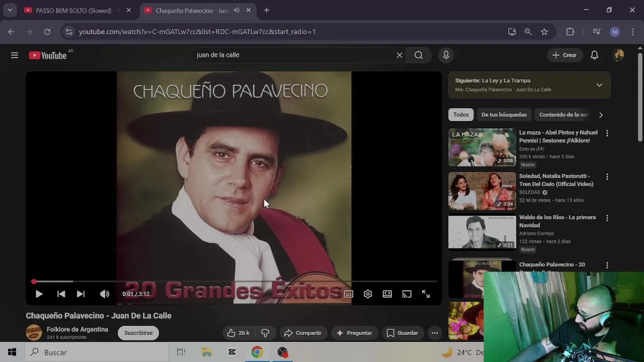Image resolution: width=644 pixels, height=362 pixels.
Task: Open the player settings gear
Action: click(x=368, y=294)
